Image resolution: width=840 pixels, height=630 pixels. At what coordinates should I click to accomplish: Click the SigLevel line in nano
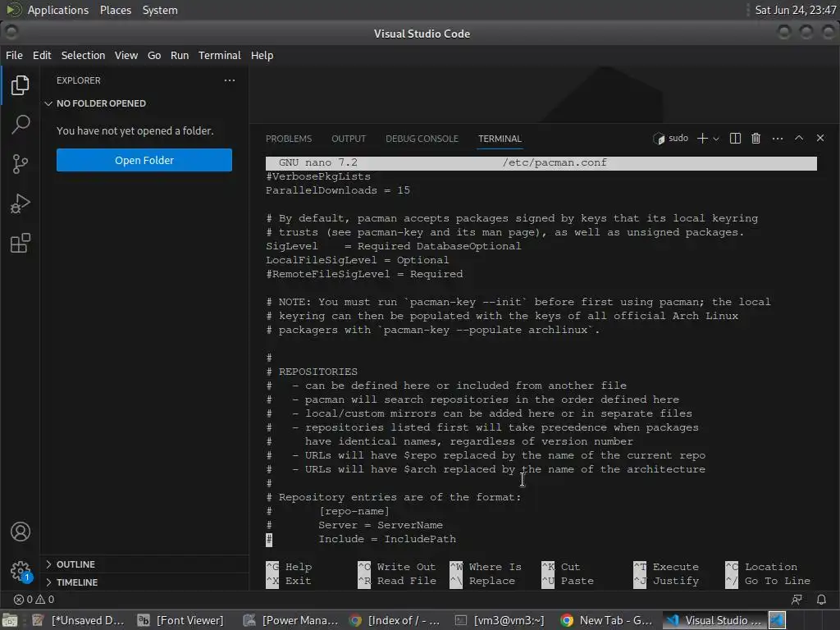pyautogui.click(x=393, y=246)
